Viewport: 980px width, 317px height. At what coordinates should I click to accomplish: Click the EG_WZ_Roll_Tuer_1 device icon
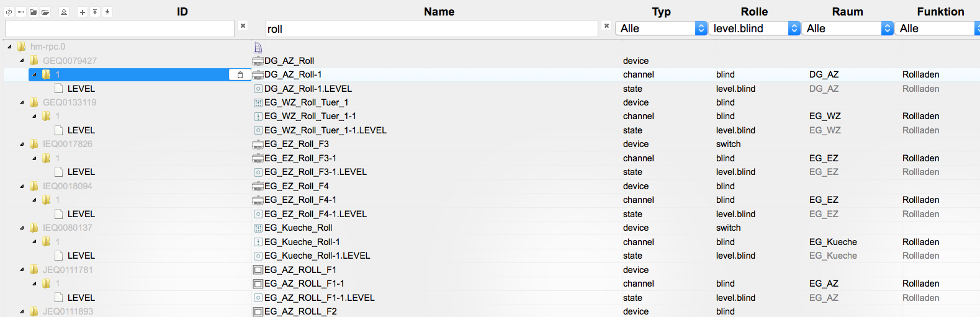pos(258,102)
